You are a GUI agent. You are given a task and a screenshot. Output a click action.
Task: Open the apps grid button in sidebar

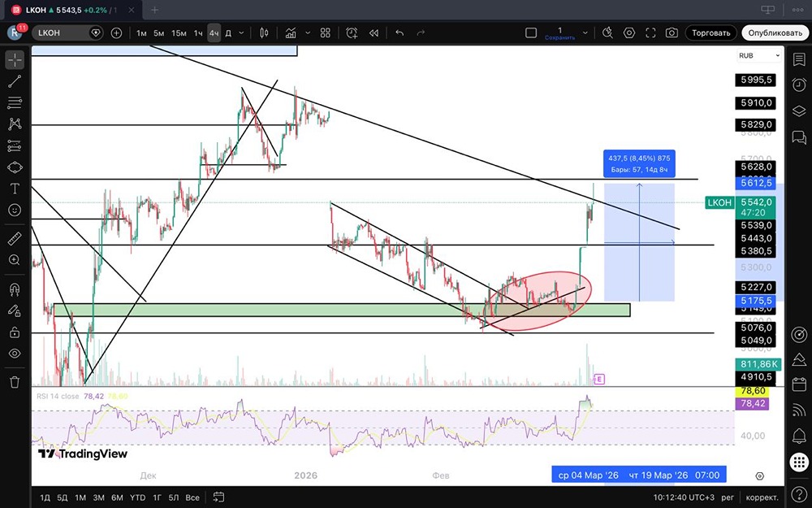(799, 462)
